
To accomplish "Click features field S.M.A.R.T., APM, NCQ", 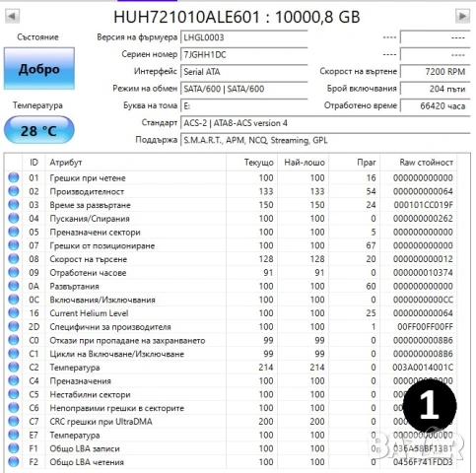I will coord(325,140).
